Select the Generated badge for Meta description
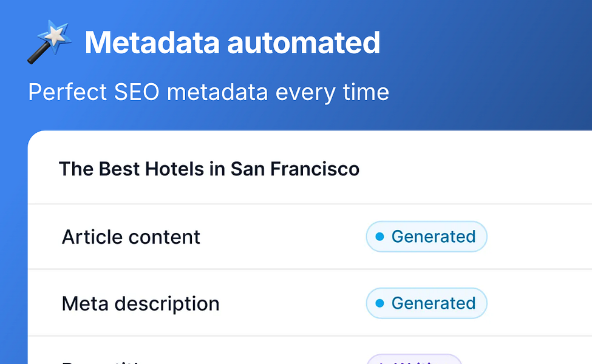The width and height of the screenshot is (592, 364). 426,303
